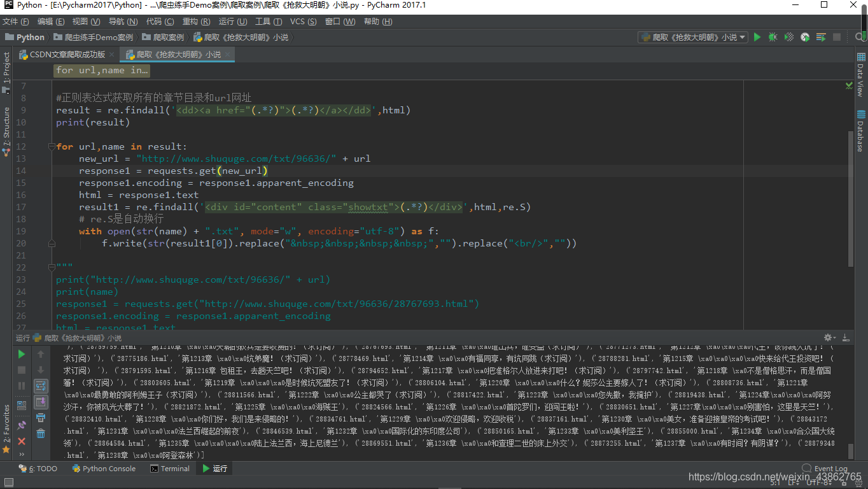Hide the Run tool window
The image size is (868, 489).
click(846, 338)
